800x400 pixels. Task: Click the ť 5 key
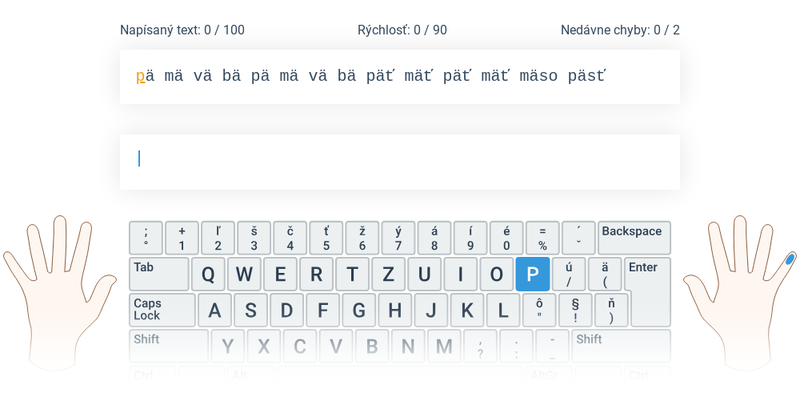coord(327,238)
